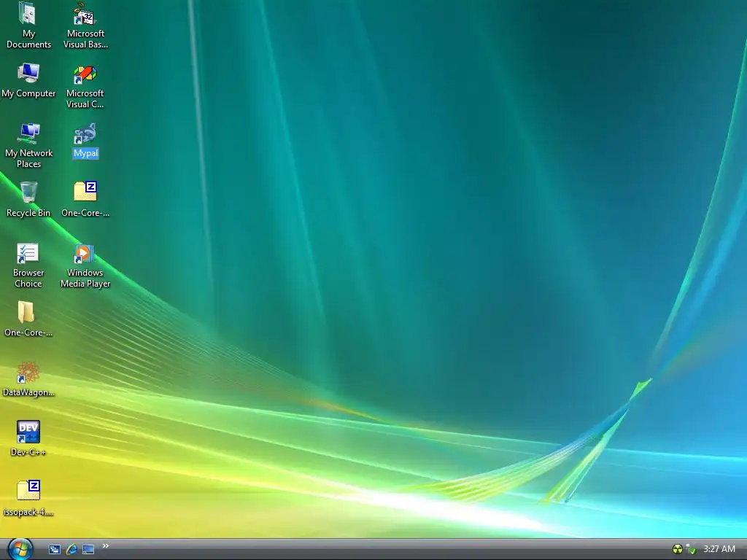This screenshot has height=560, width=747.
Task: Click the green-check network tray icon
Action: (x=691, y=550)
